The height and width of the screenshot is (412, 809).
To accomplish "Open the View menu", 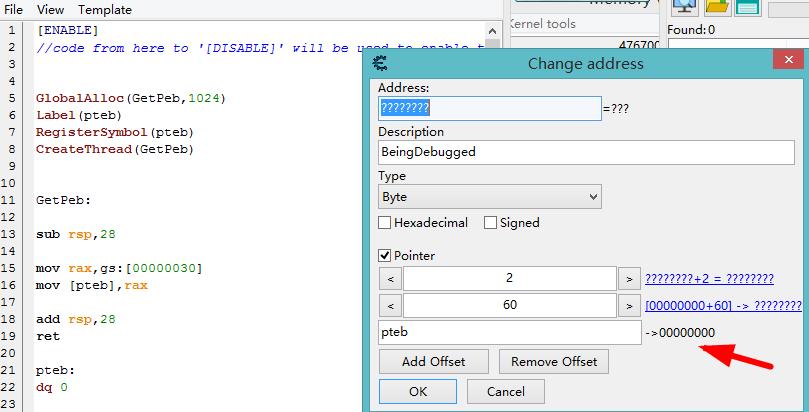I will (51, 10).
